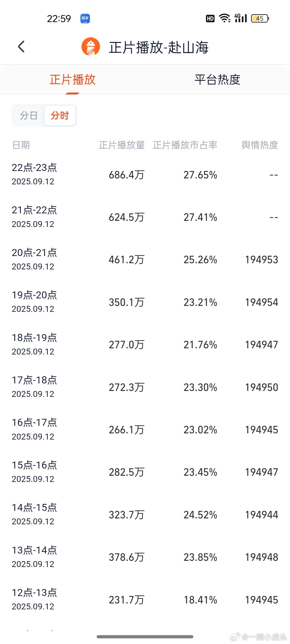Tap the 4G signal strength icon

(241, 18)
